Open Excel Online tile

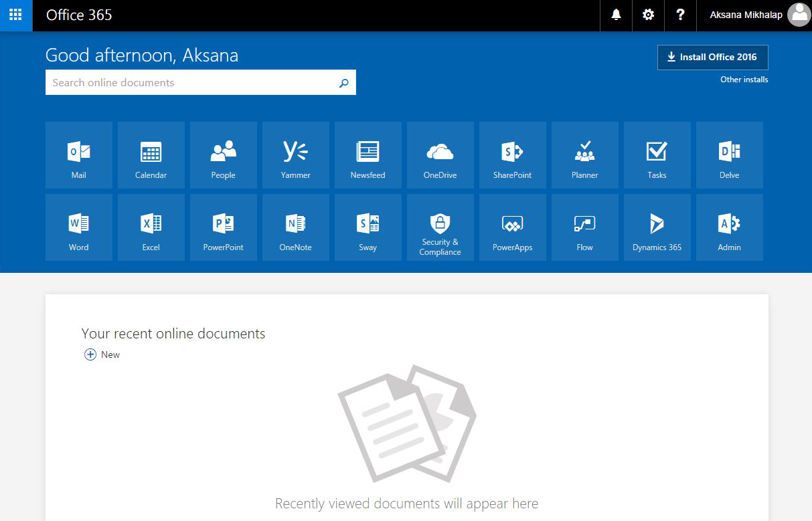(x=151, y=227)
